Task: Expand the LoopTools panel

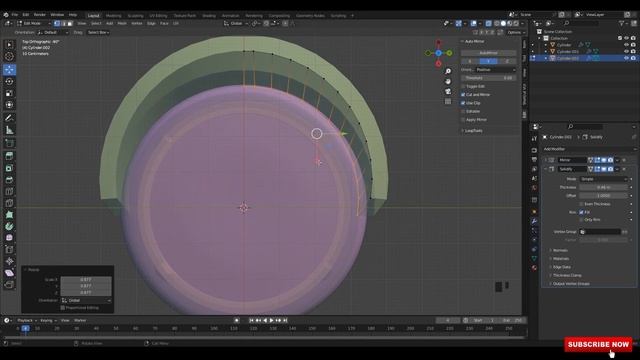Action: [x=472, y=131]
